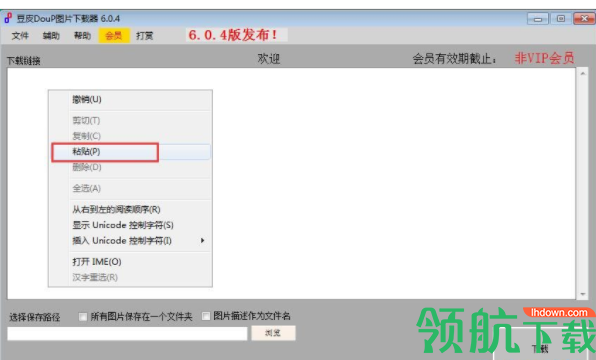
Task: Minimize the DouP window
Action: [537, 19]
